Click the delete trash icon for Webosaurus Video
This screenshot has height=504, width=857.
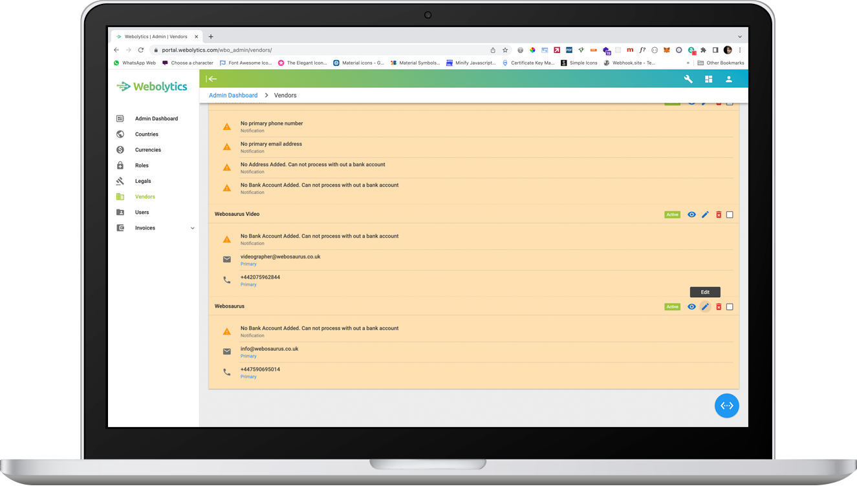(x=718, y=214)
